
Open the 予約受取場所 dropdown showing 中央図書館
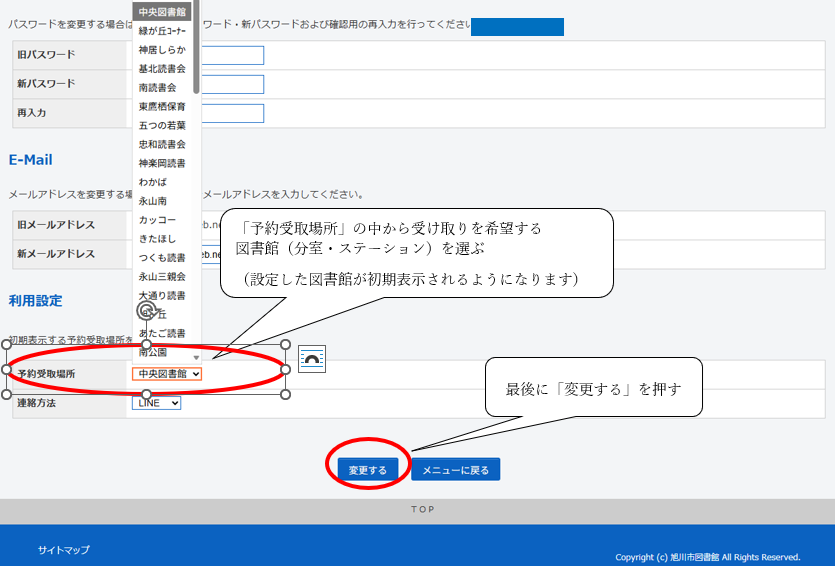(x=167, y=374)
